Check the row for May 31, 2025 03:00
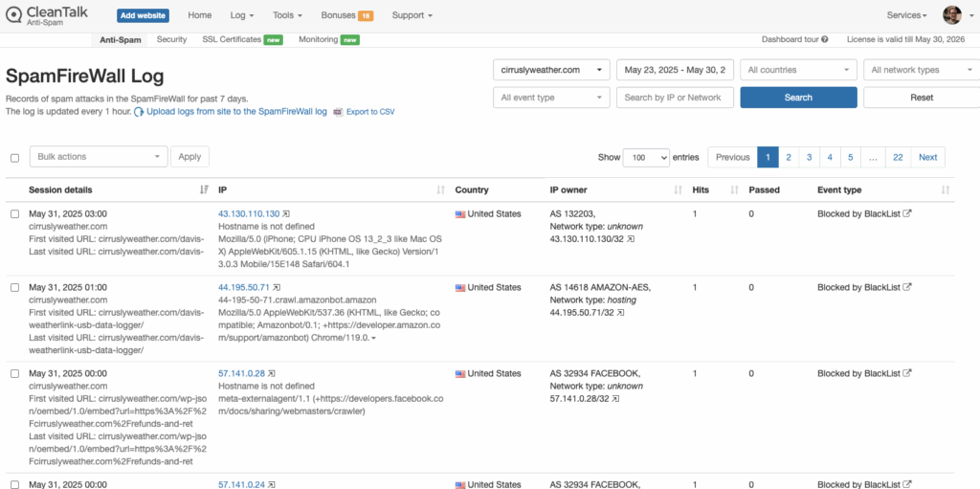This screenshot has width=980, height=489. tap(15, 213)
